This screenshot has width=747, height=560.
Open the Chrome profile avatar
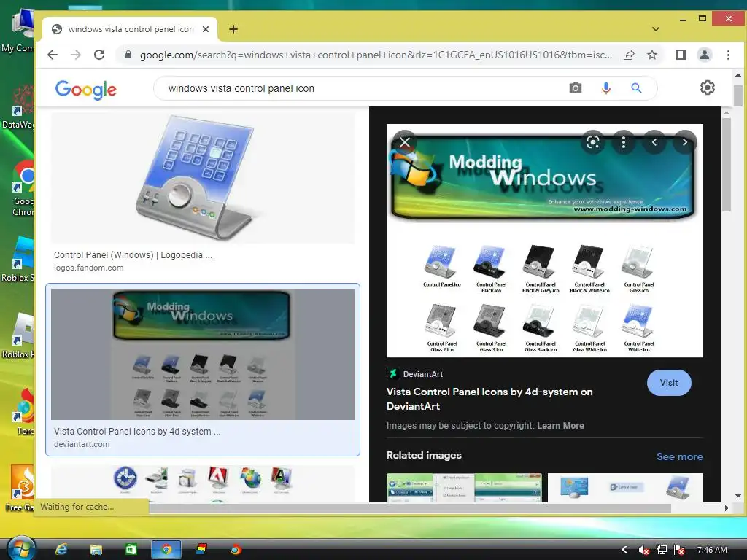click(x=705, y=55)
